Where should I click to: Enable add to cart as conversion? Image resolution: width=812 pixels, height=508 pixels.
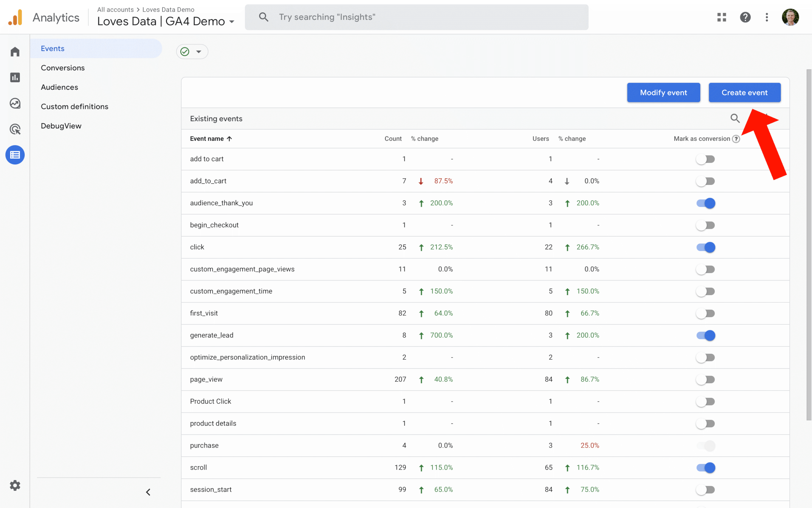(x=705, y=159)
